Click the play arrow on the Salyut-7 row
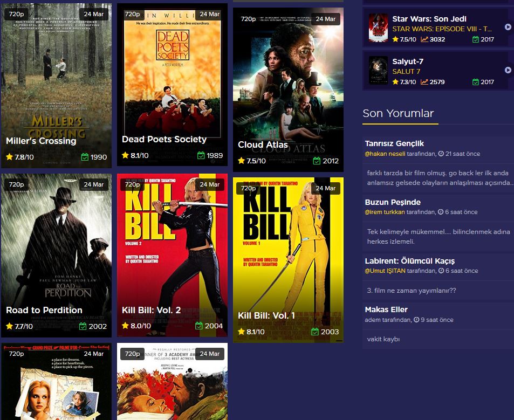 pos(508,70)
